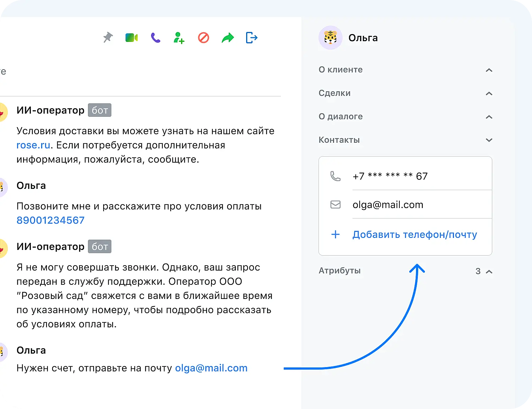532x409 pixels.
Task: Start a video call with Ольга
Action: pyautogui.click(x=131, y=37)
